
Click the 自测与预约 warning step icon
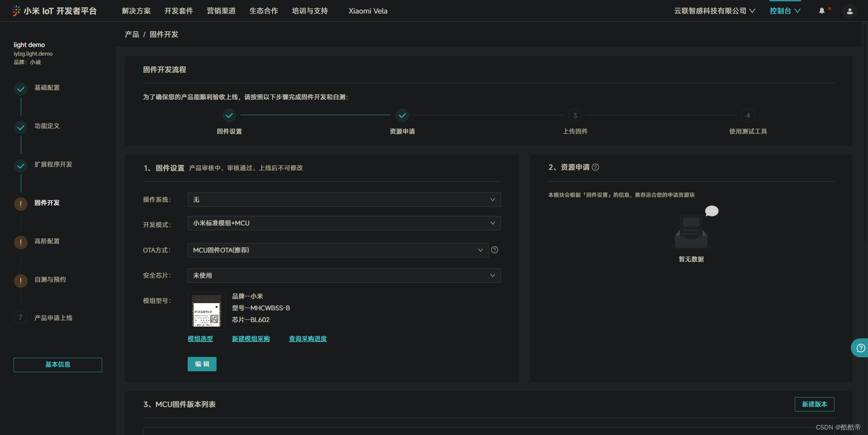[21, 281]
